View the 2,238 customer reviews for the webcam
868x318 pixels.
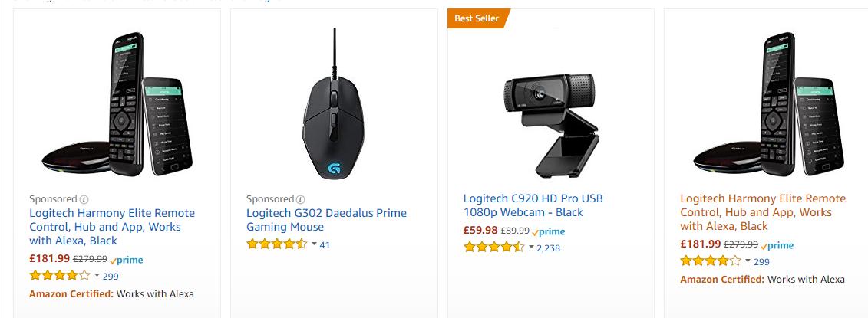[549, 248]
